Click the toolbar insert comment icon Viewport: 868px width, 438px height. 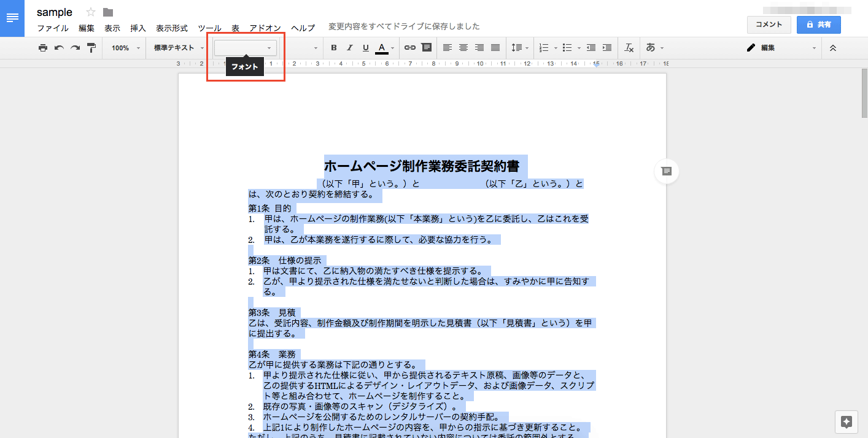pyautogui.click(x=426, y=48)
